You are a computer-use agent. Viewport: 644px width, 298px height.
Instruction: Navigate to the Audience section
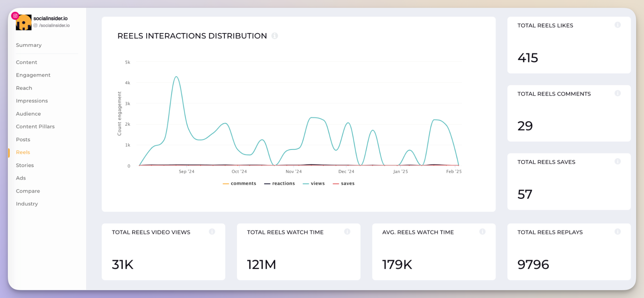click(x=28, y=114)
